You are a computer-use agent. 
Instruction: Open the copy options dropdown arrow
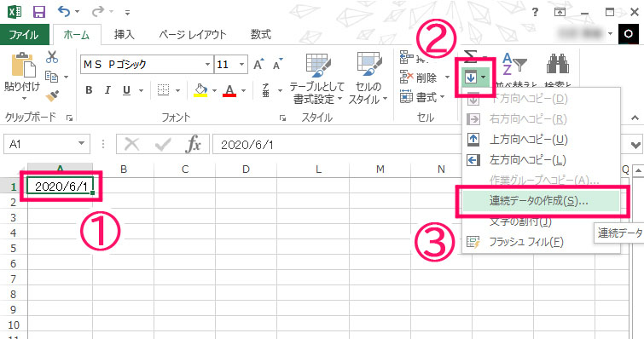66,77
